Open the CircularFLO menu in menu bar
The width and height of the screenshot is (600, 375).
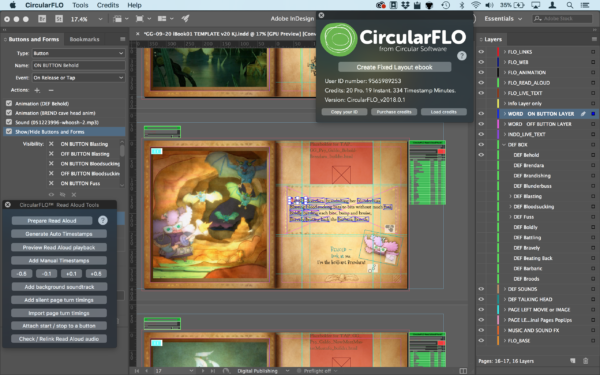tap(44, 5)
